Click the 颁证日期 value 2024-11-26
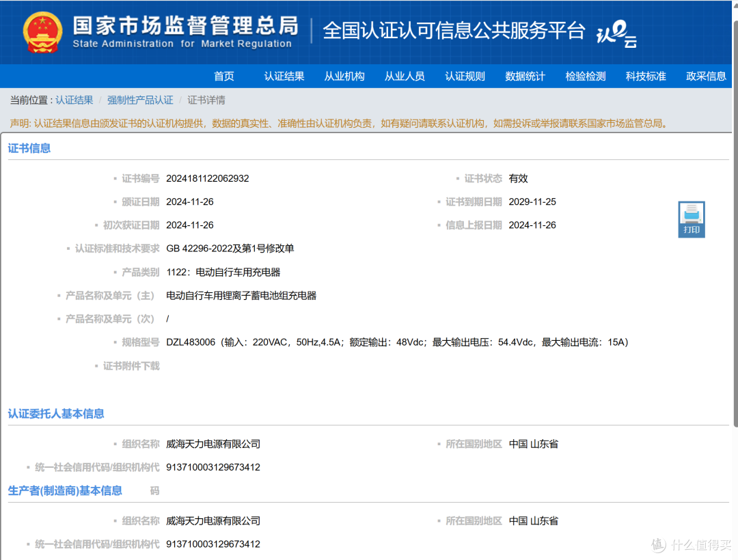The width and height of the screenshot is (738, 560). pos(190,201)
